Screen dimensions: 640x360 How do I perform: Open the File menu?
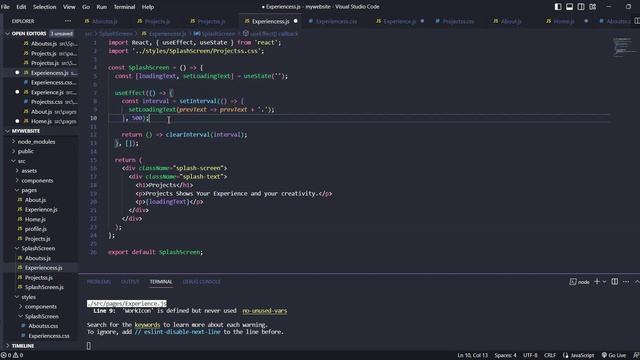[x=5, y=7]
